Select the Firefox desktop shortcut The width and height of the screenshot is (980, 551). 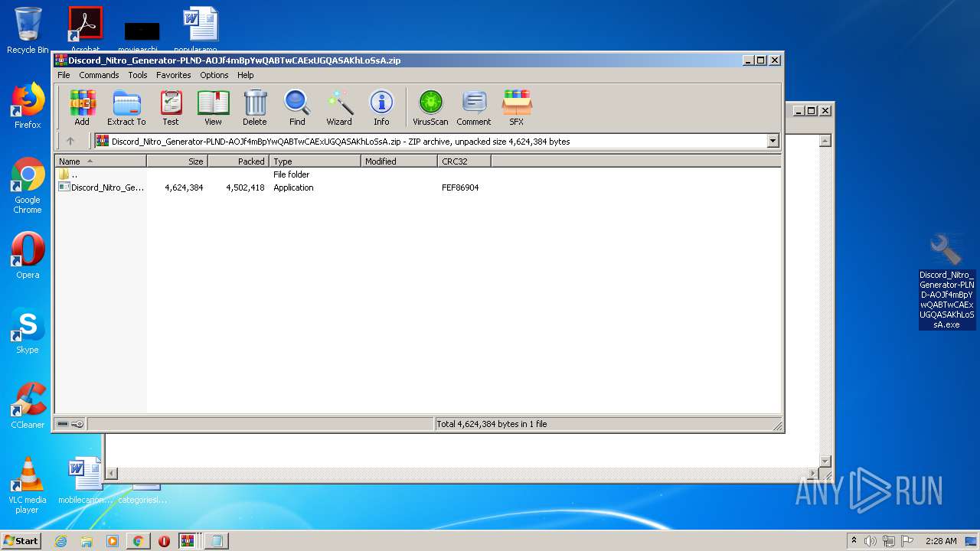(28, 106)
